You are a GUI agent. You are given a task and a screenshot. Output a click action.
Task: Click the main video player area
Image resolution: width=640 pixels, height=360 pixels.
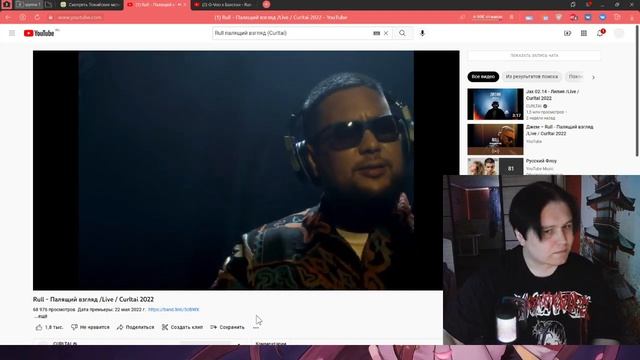click(x=246, y=170)
